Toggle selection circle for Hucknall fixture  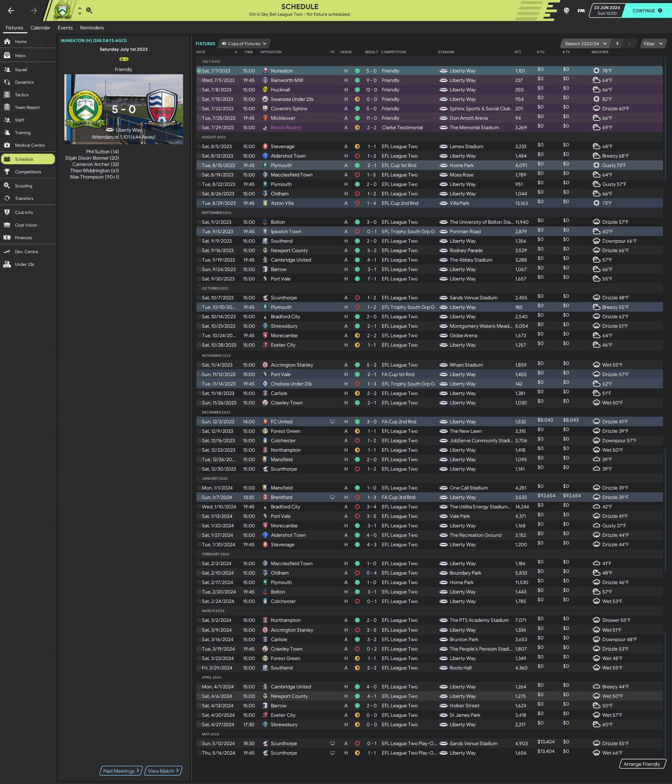pyautogui.click(x=199, y=90)
